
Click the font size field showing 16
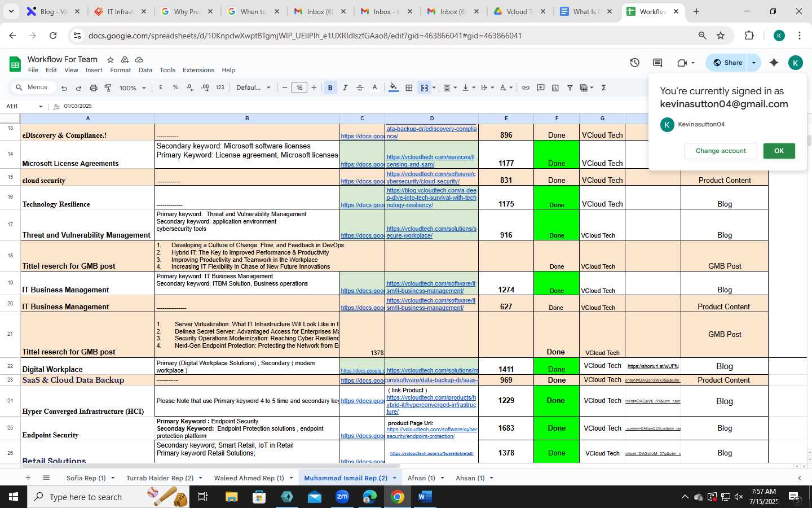tap(299, 87)
